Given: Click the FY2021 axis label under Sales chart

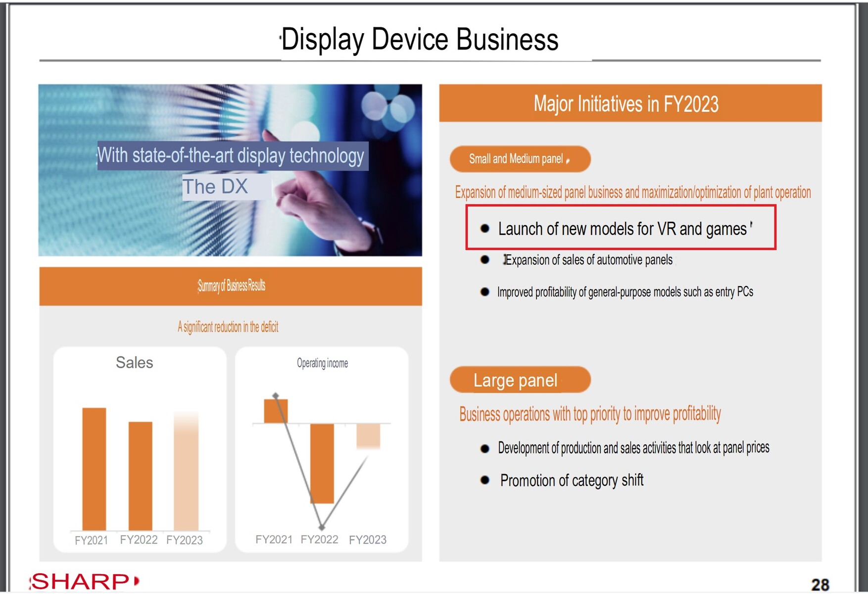Looking at the screenshot, I should click(x=91, y=540).
